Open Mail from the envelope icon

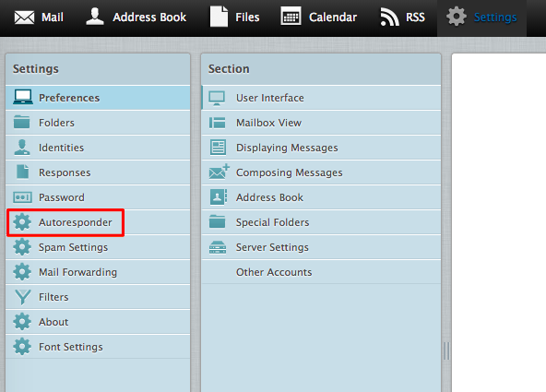[24, 18]
